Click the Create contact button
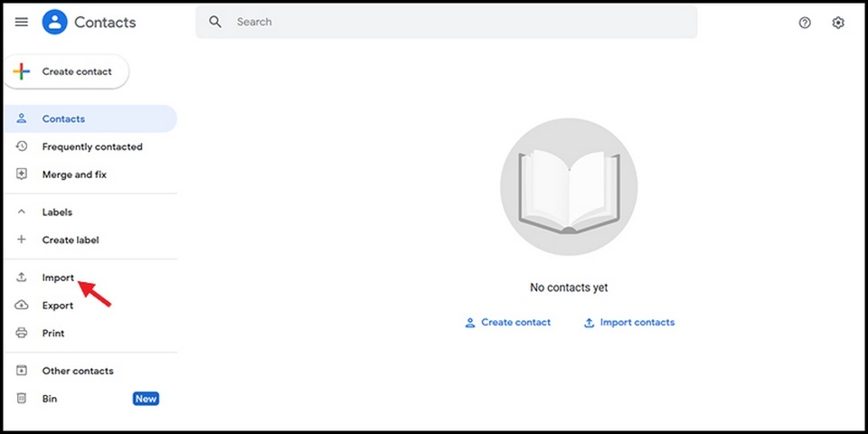868x434 pixels. click(66, 71)
